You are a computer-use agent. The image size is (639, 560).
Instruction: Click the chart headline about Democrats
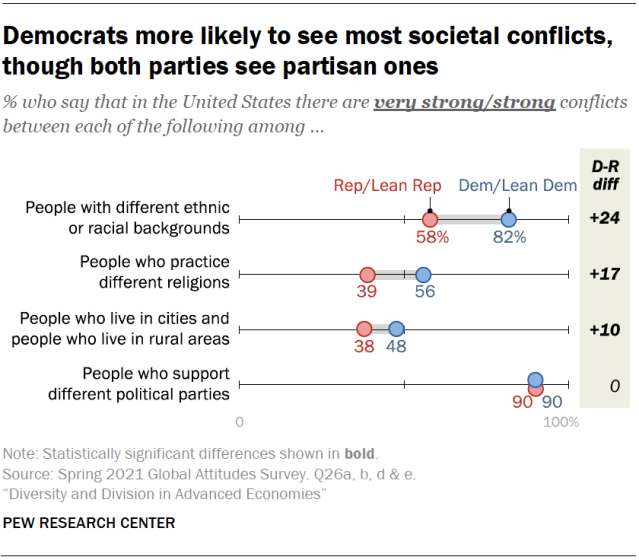[x=308, y=51]
